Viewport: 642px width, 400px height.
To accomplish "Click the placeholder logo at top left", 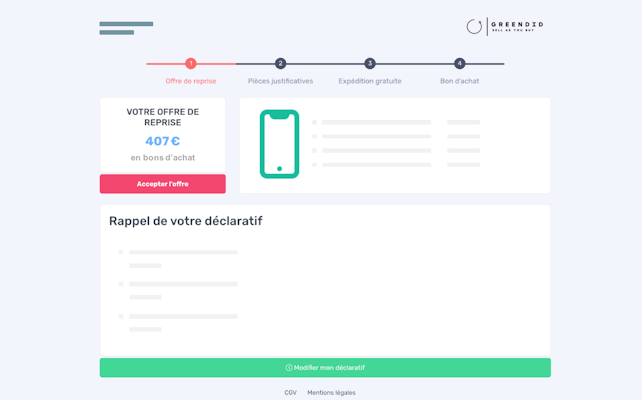I will point(126,28).
